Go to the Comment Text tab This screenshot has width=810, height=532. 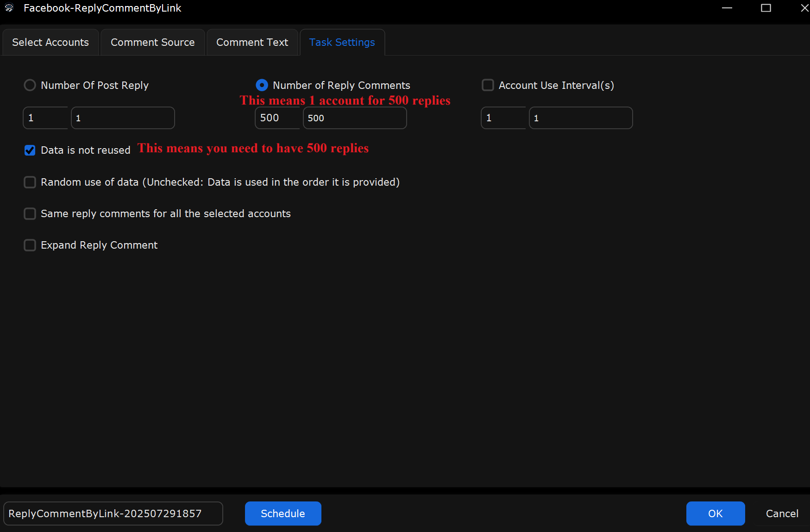(252, 42)
